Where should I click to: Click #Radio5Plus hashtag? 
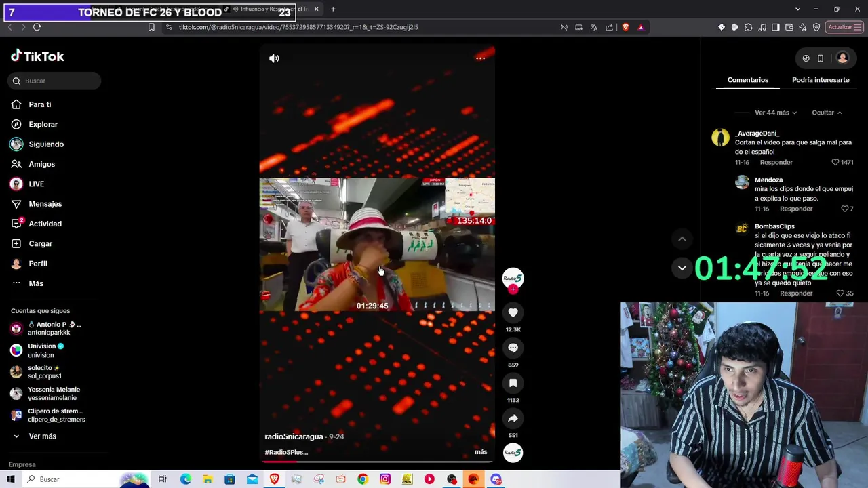pyautogui.click(x=286, y=452)
